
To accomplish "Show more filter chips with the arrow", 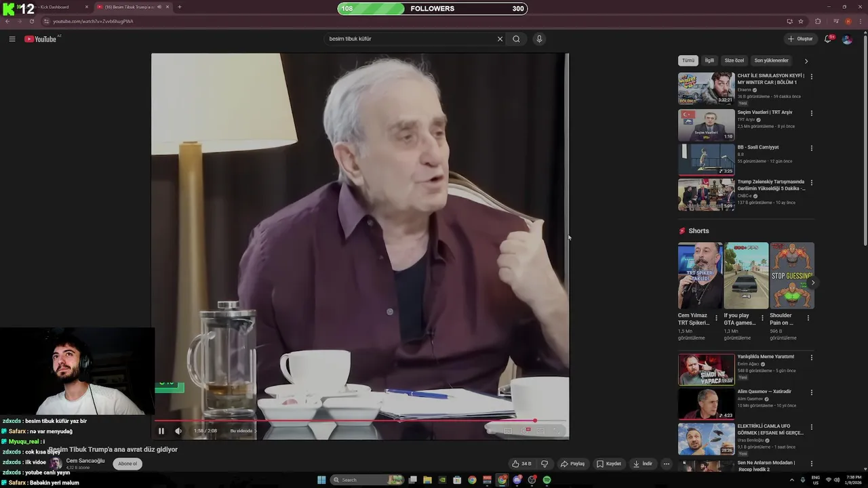I will pos(806,61).
